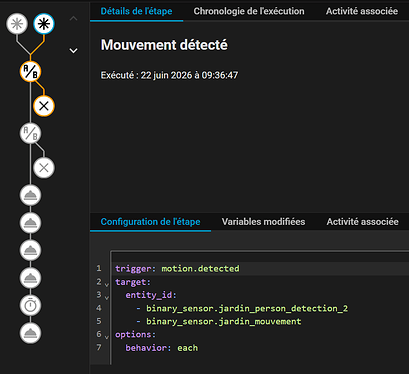Open the orange A/B condition node
Image resolution: width=409 pixels, height=374 pixels.
click(30, 71)
